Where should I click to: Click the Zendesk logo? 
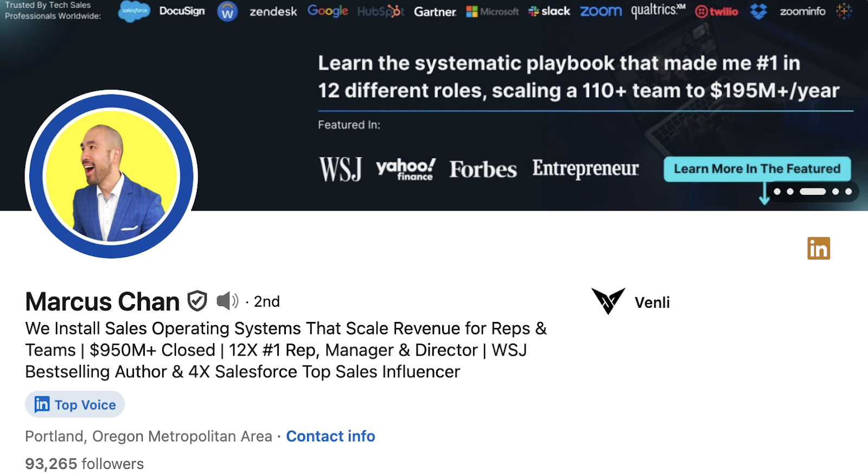pos(273,11)
